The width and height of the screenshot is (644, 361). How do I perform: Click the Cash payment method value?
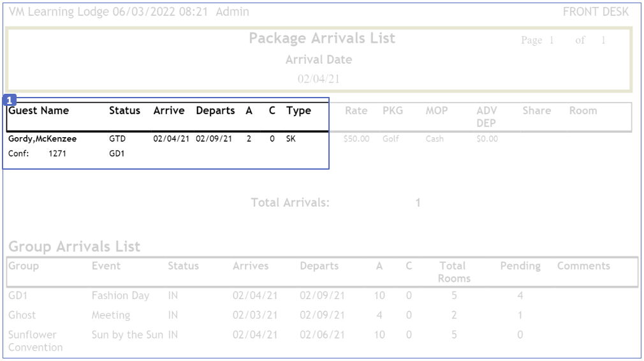pos(435,138)
